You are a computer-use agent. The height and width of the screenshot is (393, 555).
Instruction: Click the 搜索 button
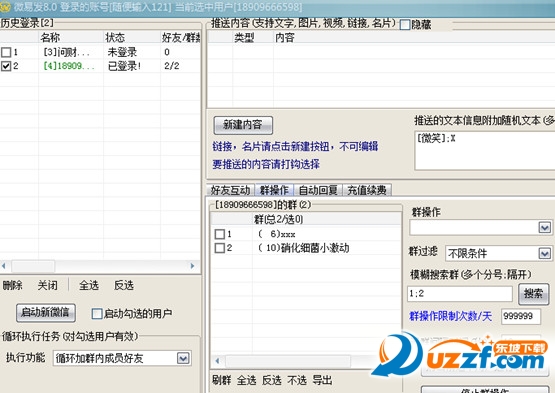(x=533, y=294)
